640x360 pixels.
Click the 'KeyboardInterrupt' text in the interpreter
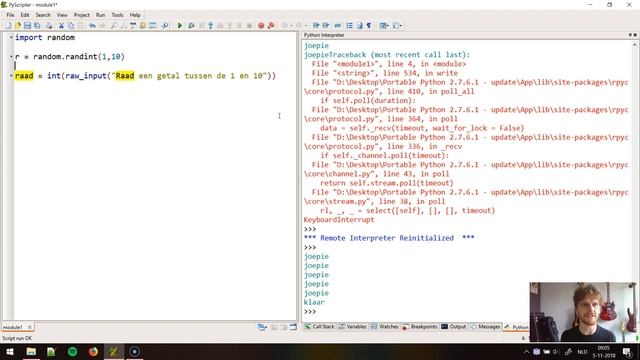tap(339, 220)
